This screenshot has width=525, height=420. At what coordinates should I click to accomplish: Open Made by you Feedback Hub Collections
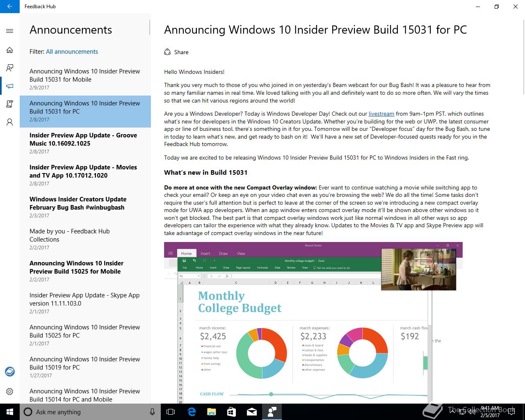point(85,240)
